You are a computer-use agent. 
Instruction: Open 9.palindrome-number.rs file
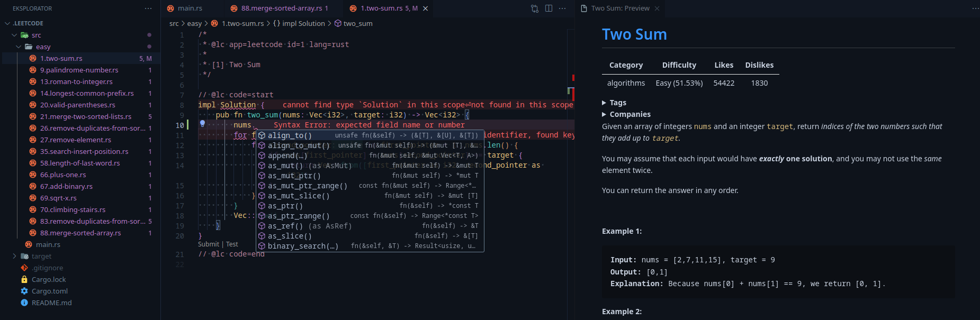(79, 70)
